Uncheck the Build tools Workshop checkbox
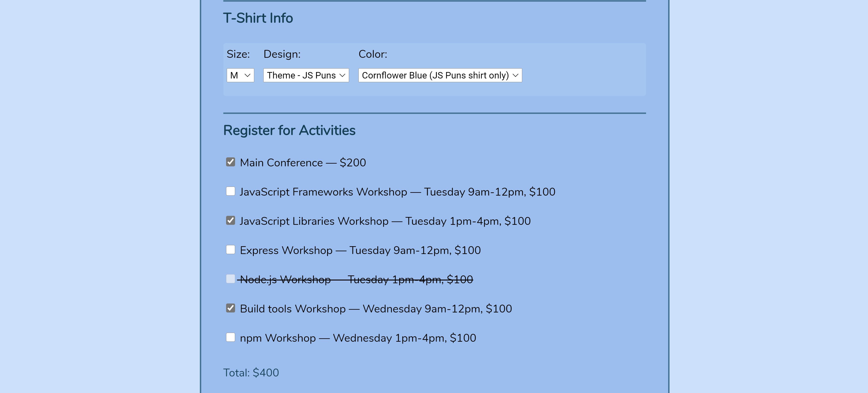 pos(230,308)
